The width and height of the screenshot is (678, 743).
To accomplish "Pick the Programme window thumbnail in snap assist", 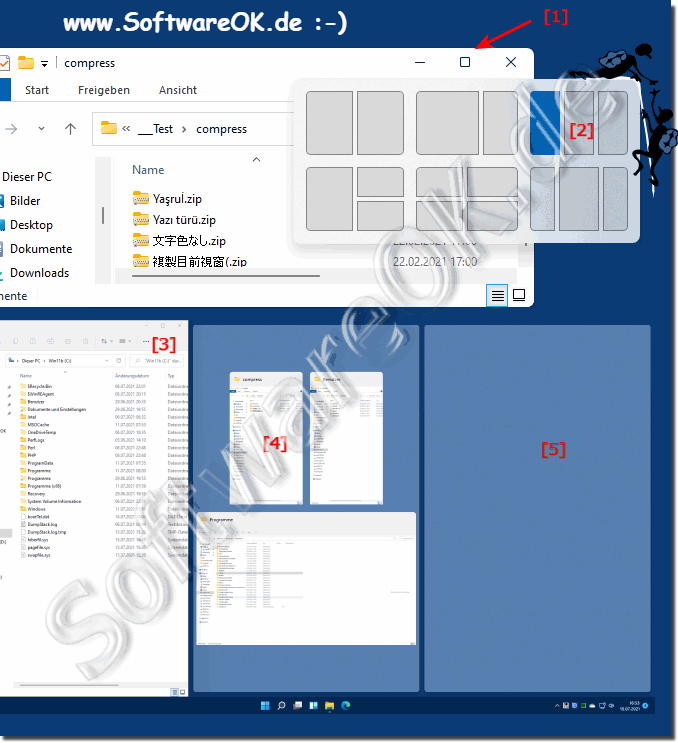I will pyautogui.click(x=306, y=579).
